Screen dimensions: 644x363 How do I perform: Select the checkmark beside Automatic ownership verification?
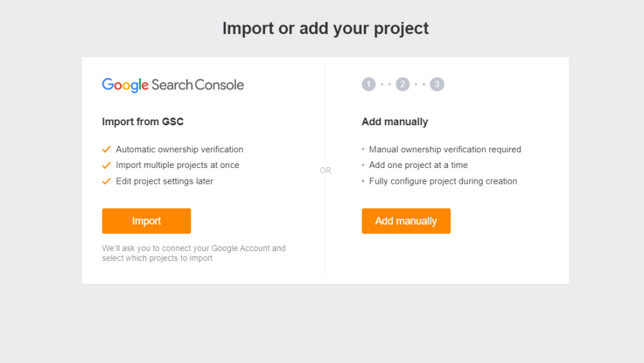coord(107,149)
